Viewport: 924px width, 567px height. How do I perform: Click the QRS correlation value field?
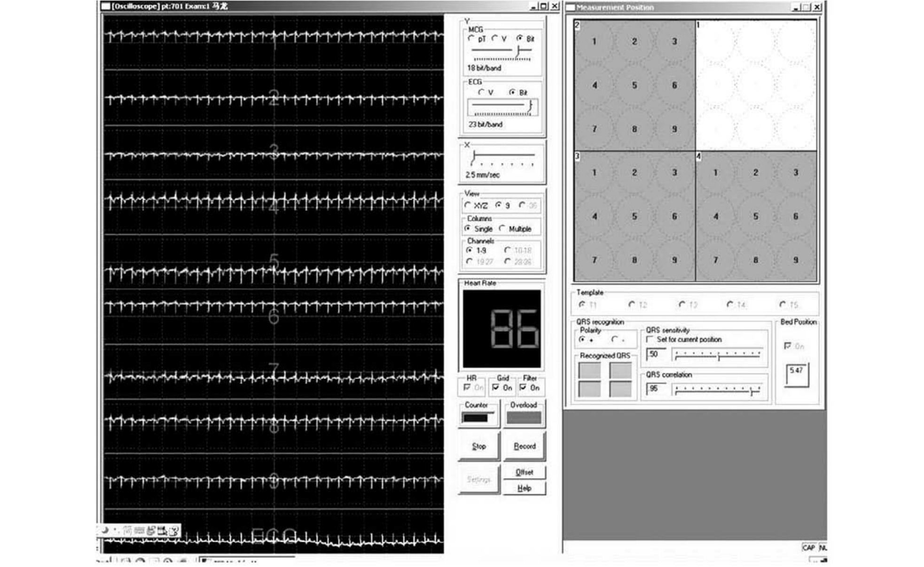coord(655,389)
